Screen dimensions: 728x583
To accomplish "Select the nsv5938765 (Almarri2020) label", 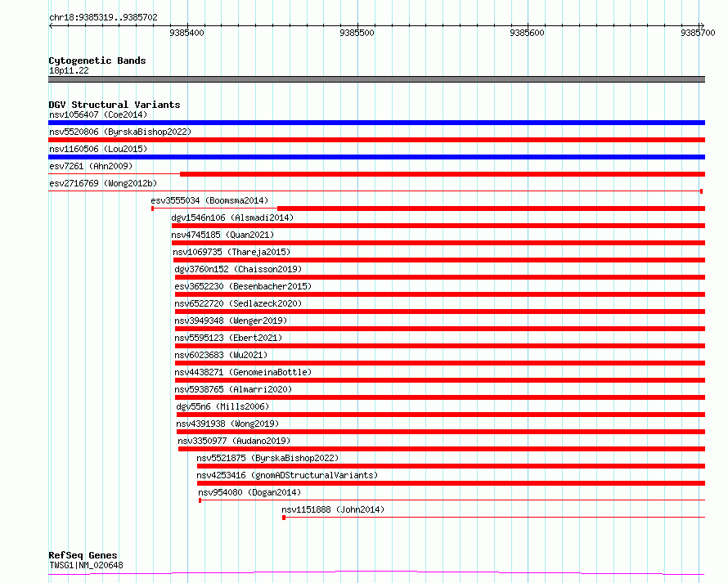I will click(x=233, y=389).
